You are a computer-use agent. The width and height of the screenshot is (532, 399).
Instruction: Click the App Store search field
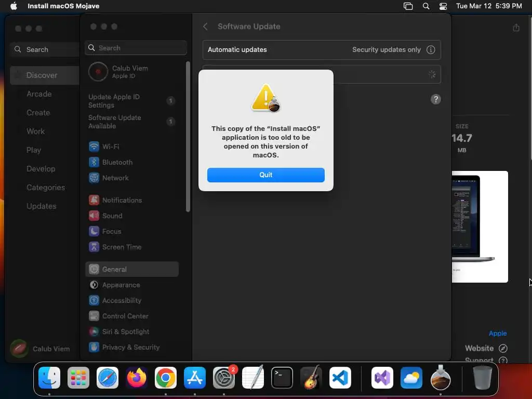tap(45, 49)
